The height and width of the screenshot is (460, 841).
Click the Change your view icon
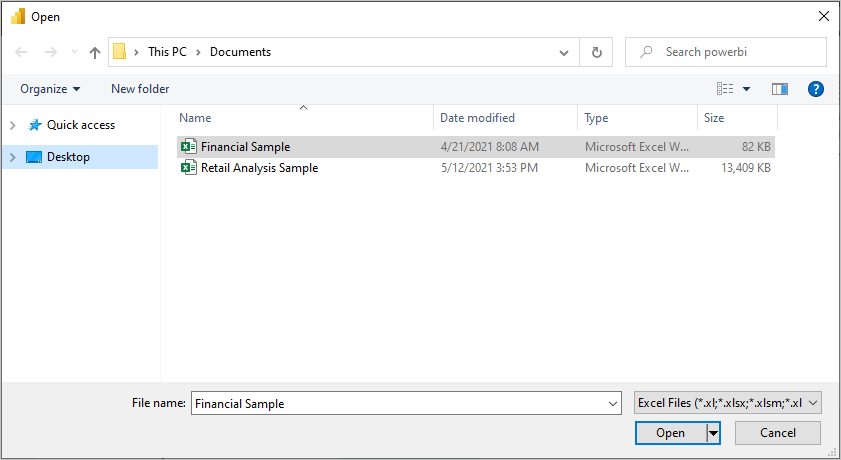point(725,89)
